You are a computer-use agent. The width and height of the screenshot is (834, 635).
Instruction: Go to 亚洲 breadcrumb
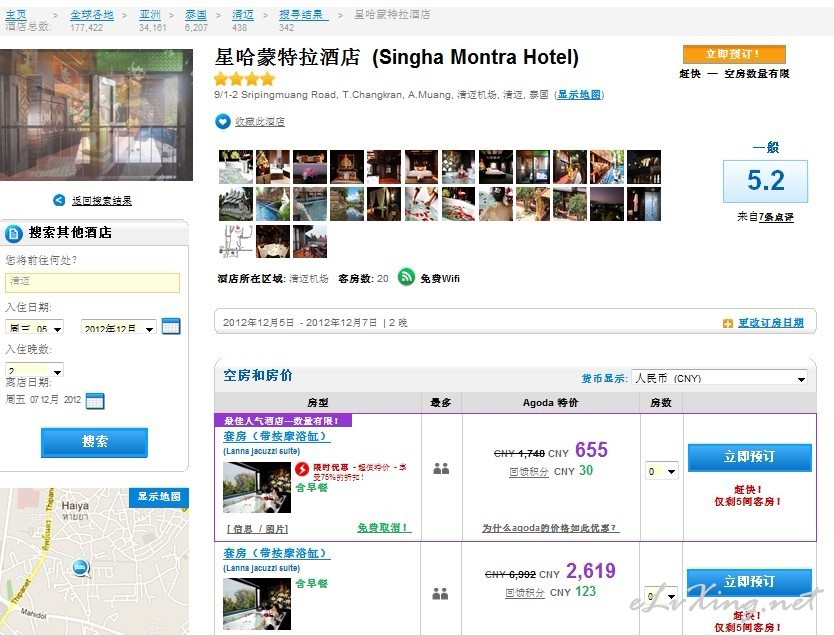[x=150, y=15]
